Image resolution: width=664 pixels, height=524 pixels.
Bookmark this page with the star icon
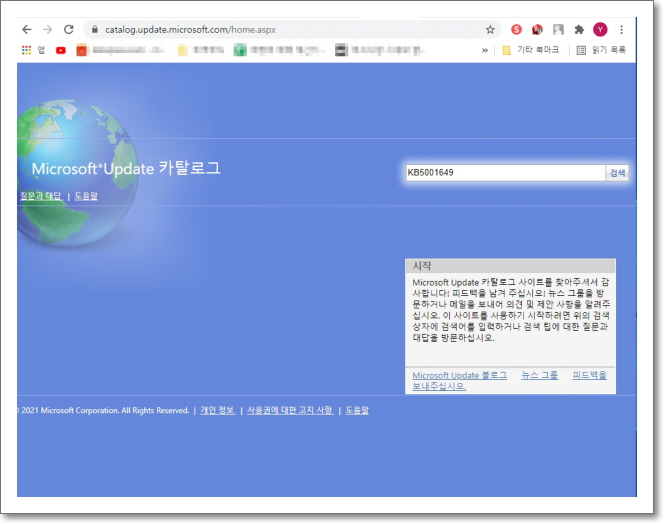coord(490,29)
